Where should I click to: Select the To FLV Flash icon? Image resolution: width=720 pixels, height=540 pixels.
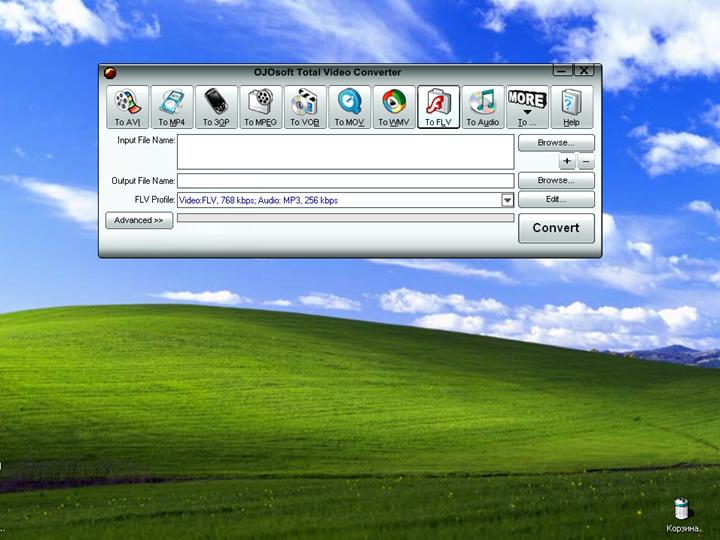click(438, 107)
